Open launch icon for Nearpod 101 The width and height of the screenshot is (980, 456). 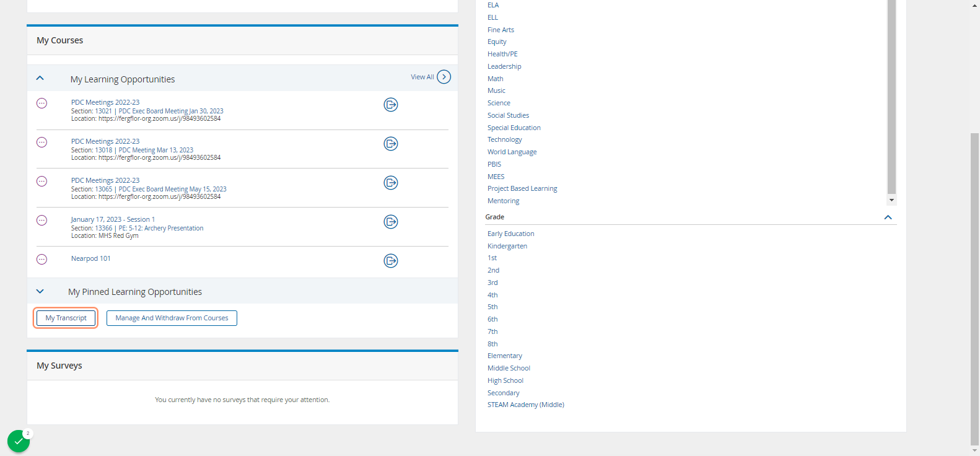coord(391,261)
